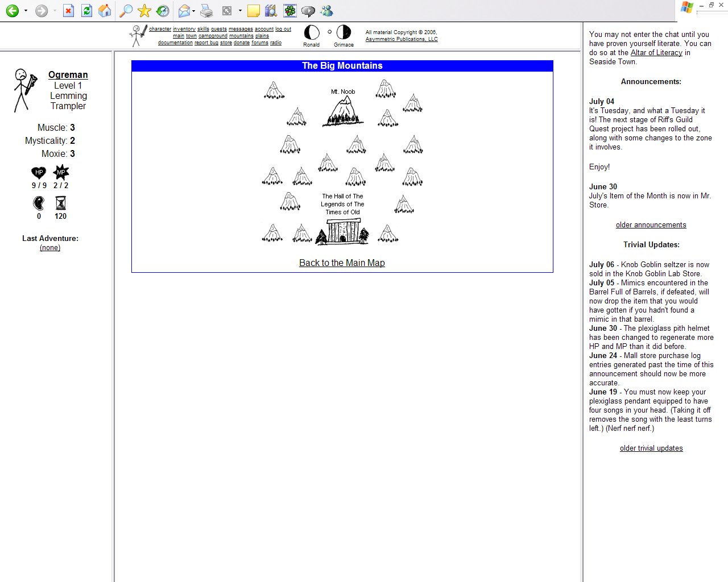Open search with the magnifying glass icon
Image resolution: width=728 pixels, height=582 pixels.
tap(126, 11)
